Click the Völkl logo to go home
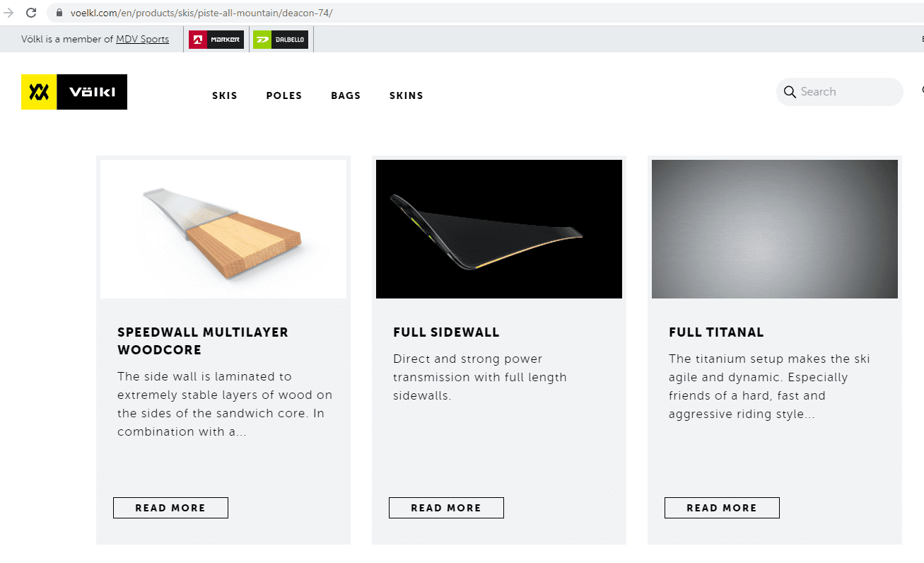Viewport: 924px width, 563px height. coord(74,92)
